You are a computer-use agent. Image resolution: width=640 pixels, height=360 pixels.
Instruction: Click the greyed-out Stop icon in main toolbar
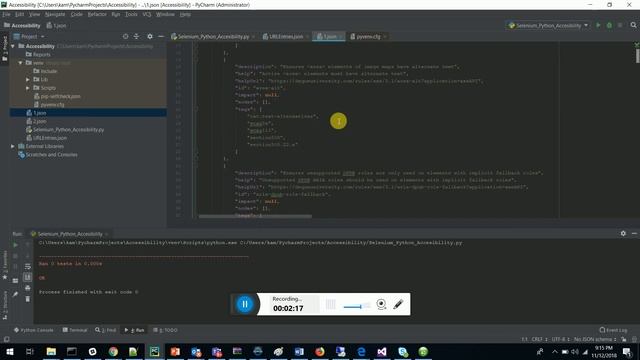click(620, 25)
